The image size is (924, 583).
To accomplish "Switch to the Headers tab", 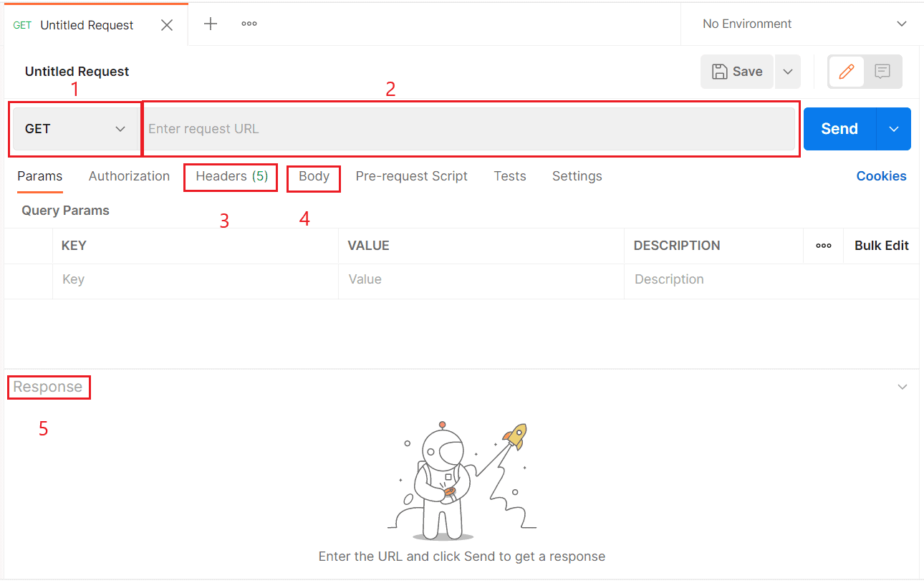I will click(x=230, y=176).
